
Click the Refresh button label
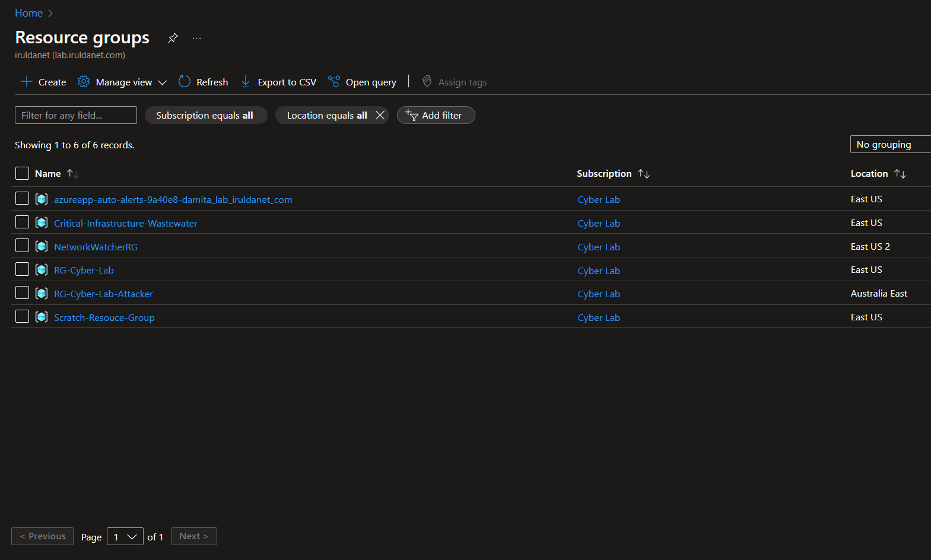point(212,82)
